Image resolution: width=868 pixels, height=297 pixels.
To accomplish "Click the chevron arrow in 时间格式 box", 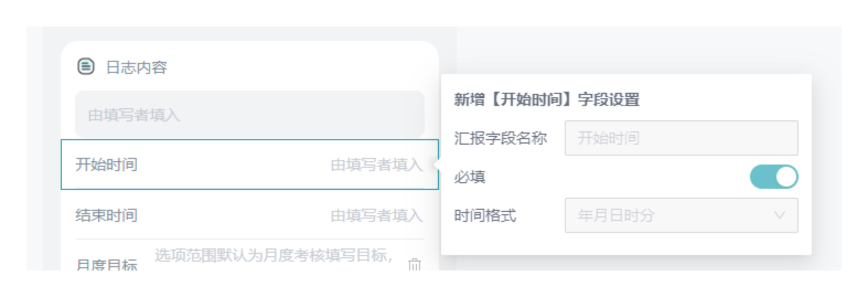I will [x=779, y=215].
